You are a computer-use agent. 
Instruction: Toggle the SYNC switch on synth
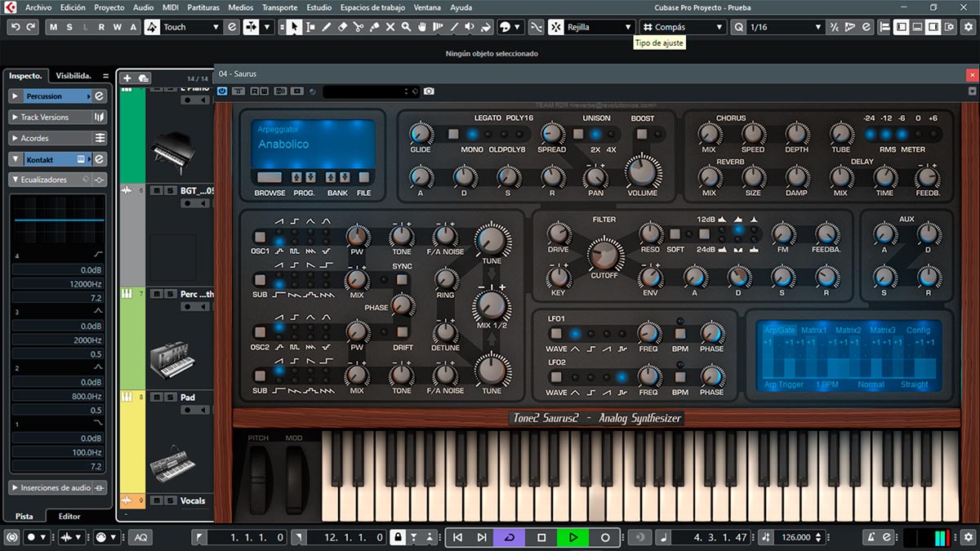[x=402, y=279]
